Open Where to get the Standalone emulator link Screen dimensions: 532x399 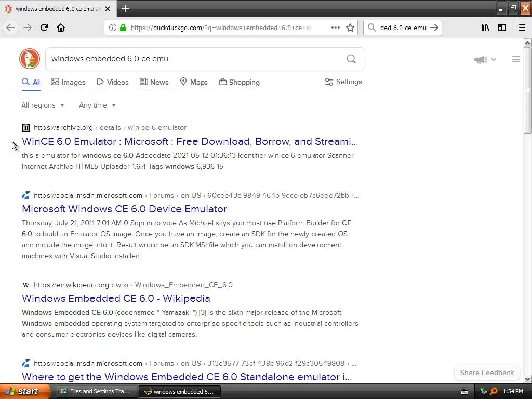pos(187,377)
